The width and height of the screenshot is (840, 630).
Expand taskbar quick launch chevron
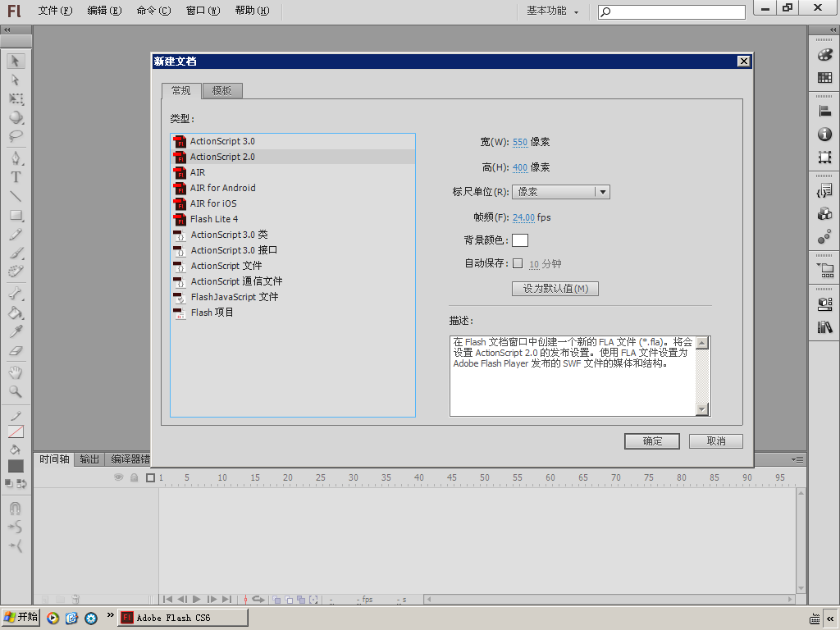point(111,615)
